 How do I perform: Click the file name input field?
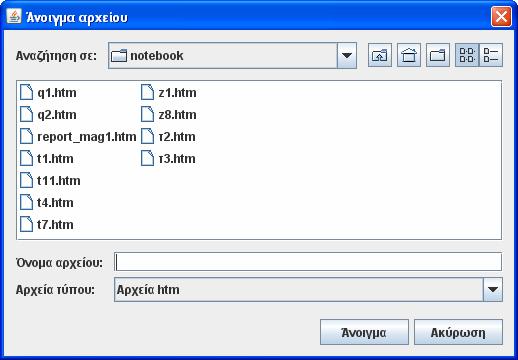308,262
